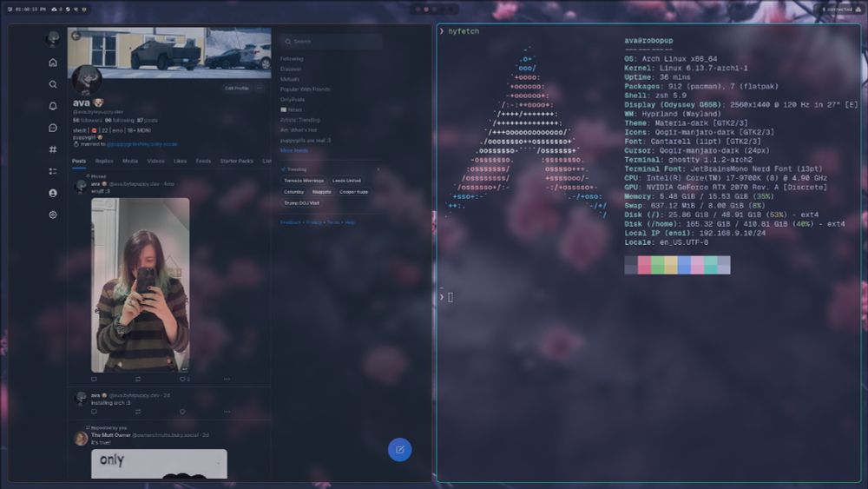Click the red color block in hyfetch output
The image size is (868, 489).
(x=644, y=265)
